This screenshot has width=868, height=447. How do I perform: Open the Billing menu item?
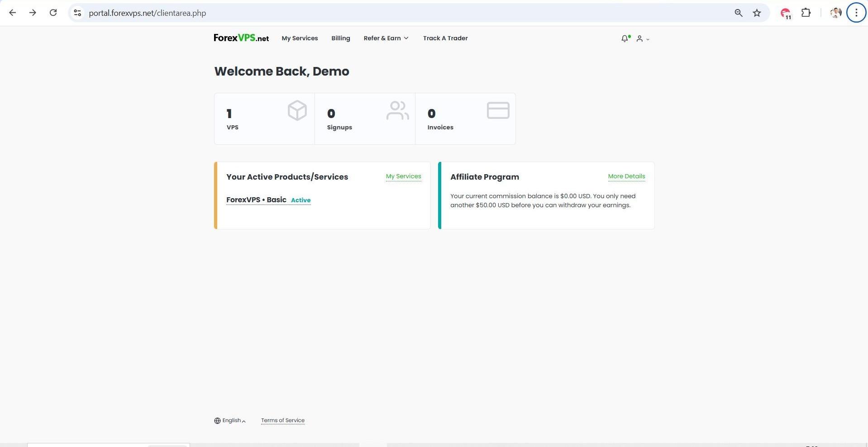point(340,38)
